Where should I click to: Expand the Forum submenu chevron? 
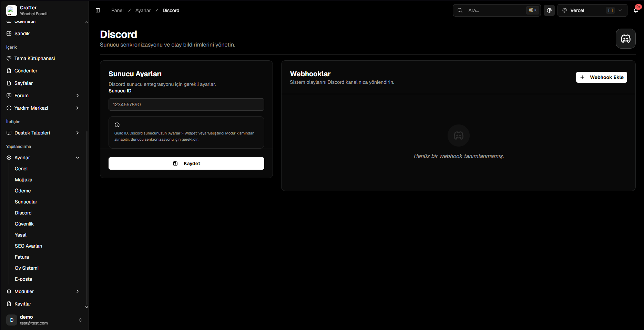(78, 96)
